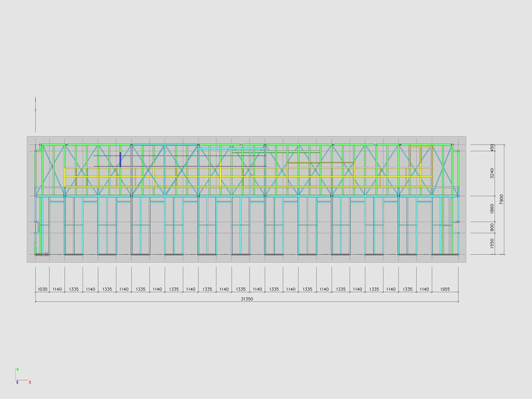Pick the leftmost 1140 dimension label
The height and width of the screenshot is (399, 532).
57,289
